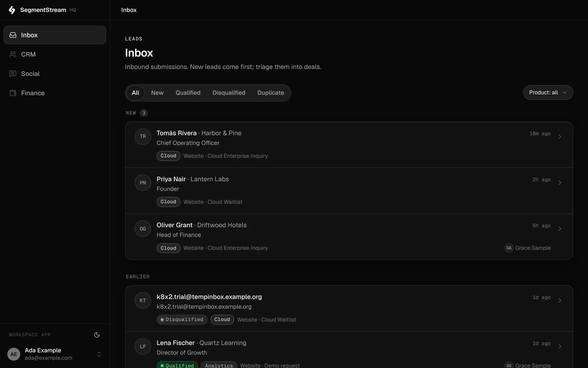588x368 pixels.
Task: Click the Finance wallet icon
Action: [x=13, y=93]
